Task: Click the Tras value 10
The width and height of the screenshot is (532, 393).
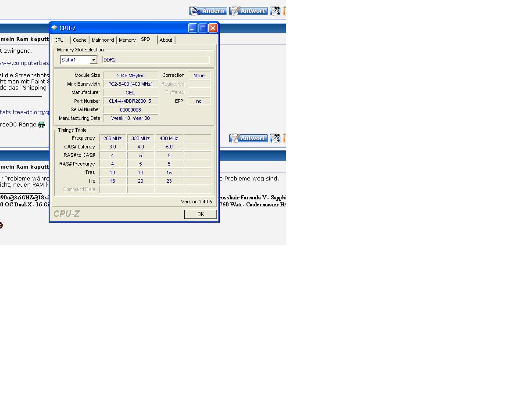Action: click(112, 173)
